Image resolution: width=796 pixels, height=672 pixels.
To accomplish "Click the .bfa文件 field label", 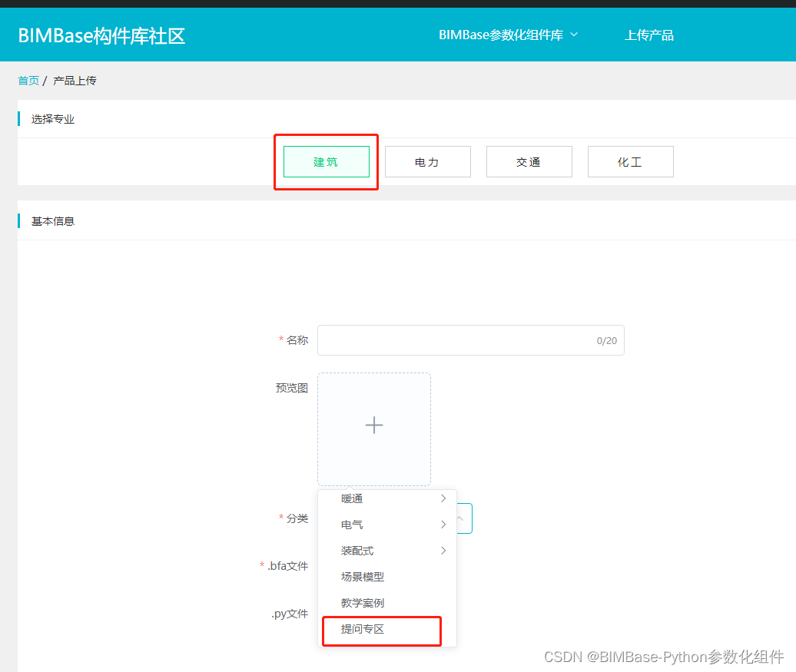I will coord(288,566).
